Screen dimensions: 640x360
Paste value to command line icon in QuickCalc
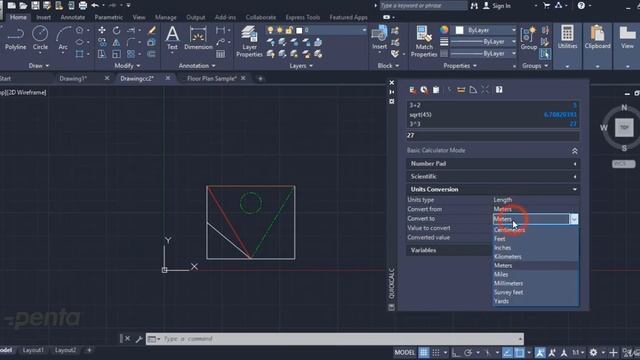point(436,90)
